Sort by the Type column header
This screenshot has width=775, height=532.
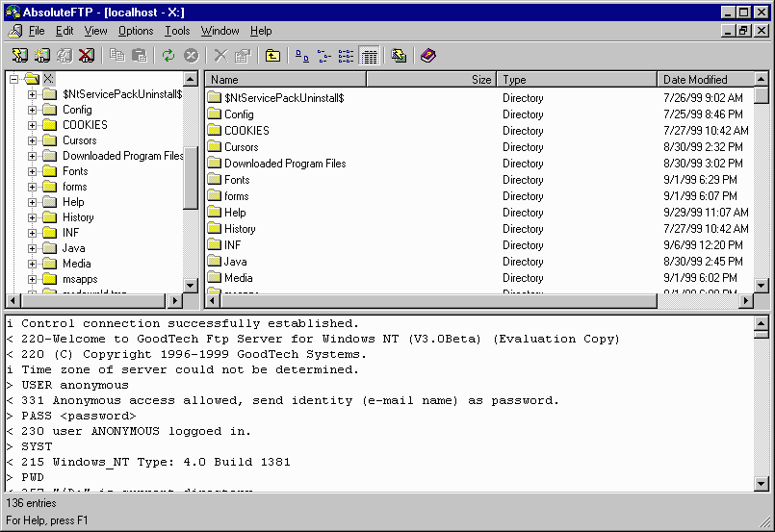point(577,80)
